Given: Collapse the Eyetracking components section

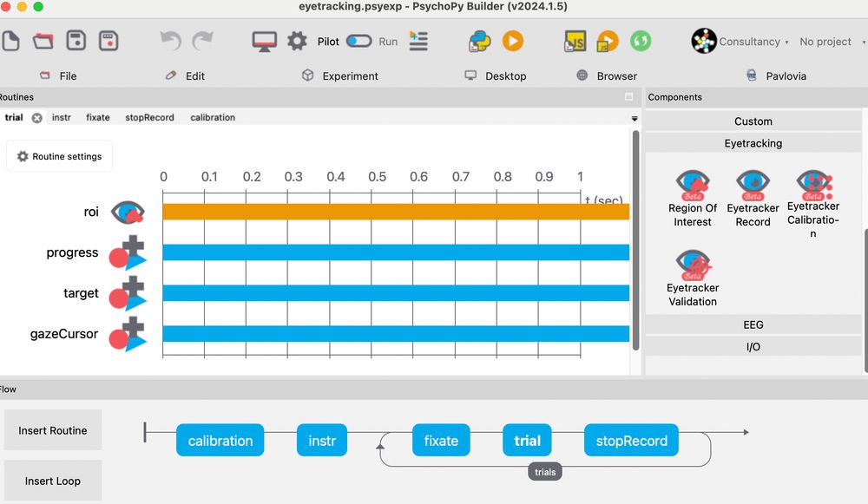Looking at the screenshot, I should pyautogui.click(x=753, y=143).
